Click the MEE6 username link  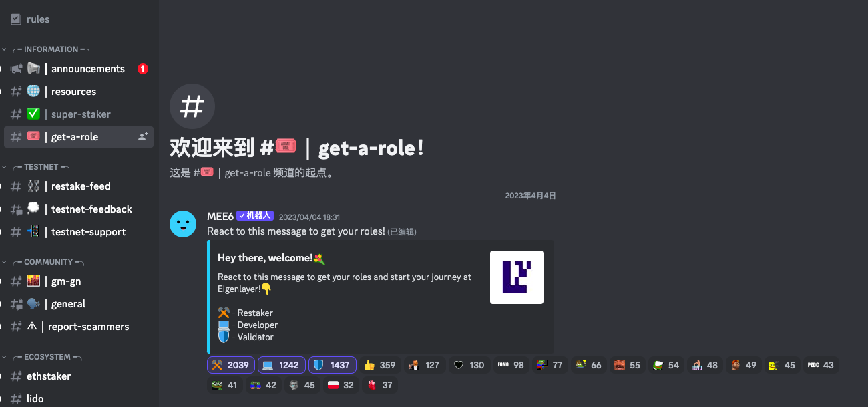click(220, 216)
